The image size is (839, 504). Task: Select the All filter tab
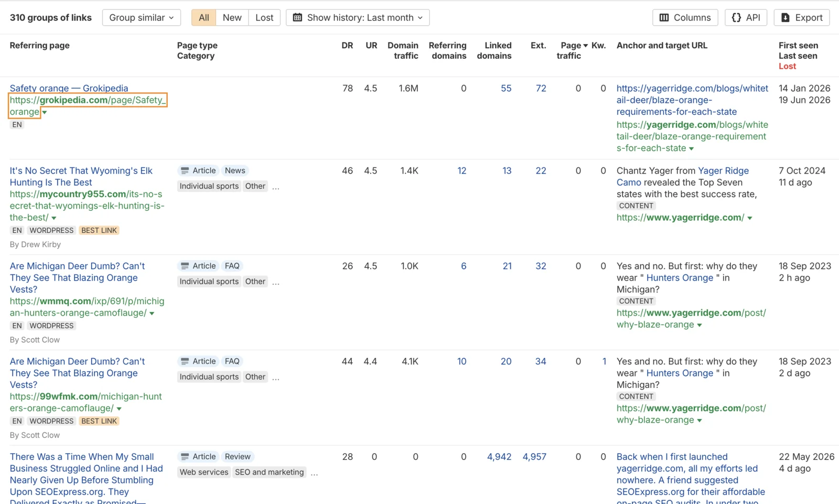(x=203, y=17)
